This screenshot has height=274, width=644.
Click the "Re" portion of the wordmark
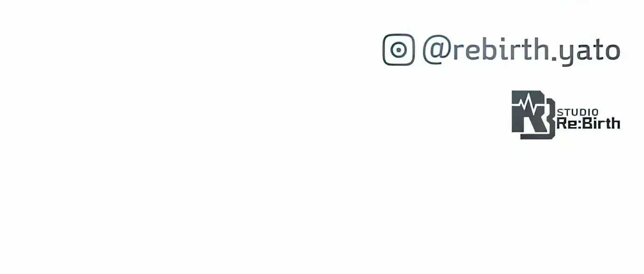(x=567, y=123)
